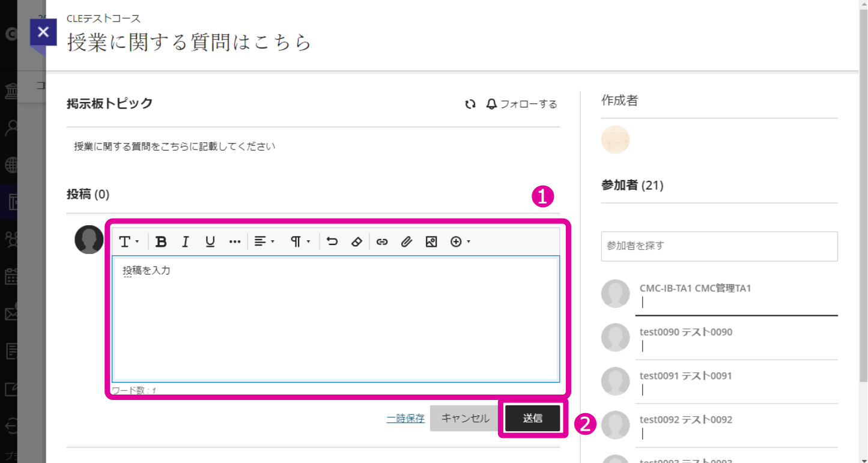Viewport: 868px width, 463px height.
Task: Insert a hyperlink into the post
Action: [x=382, y=241]
